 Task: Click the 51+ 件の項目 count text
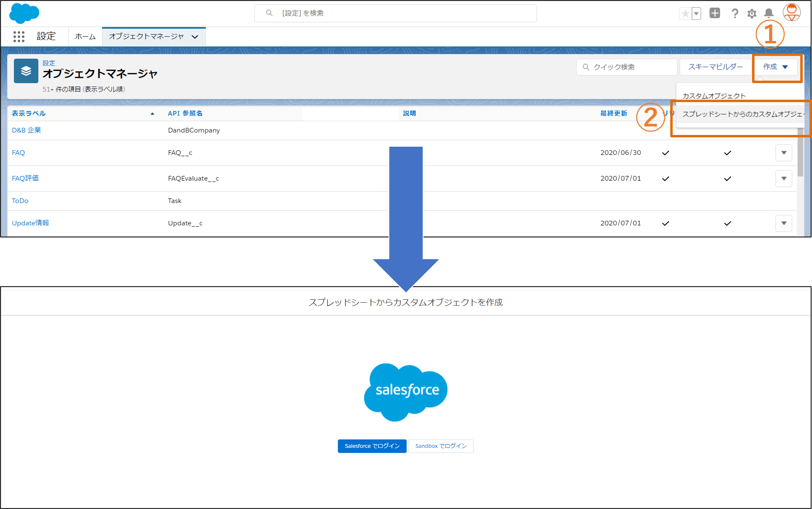83,89
